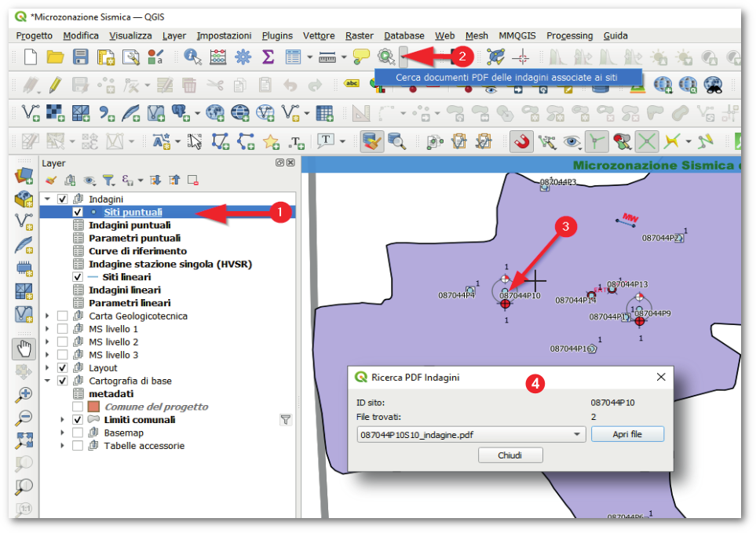Open the PDF file name combo box

471,435
